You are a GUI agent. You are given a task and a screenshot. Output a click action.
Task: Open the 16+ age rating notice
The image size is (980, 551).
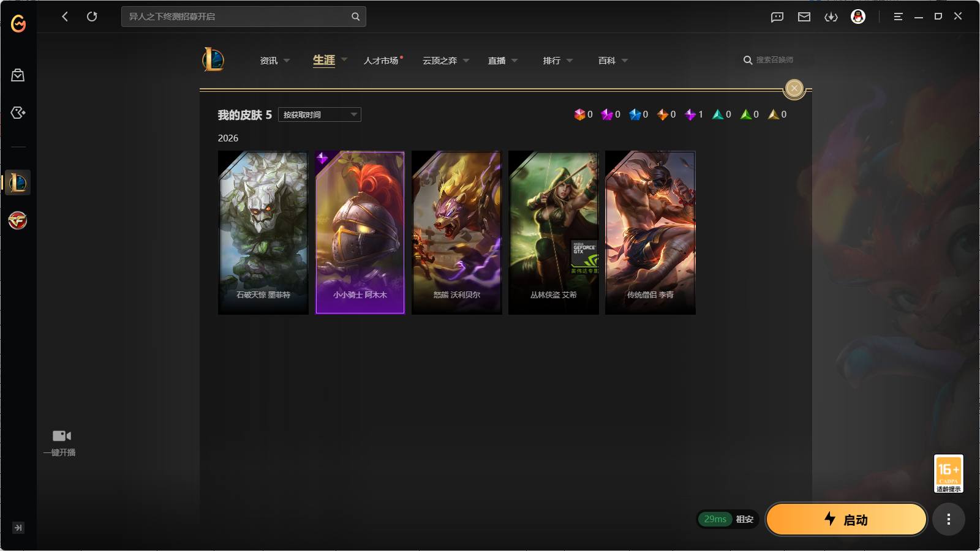click(949, 474)
